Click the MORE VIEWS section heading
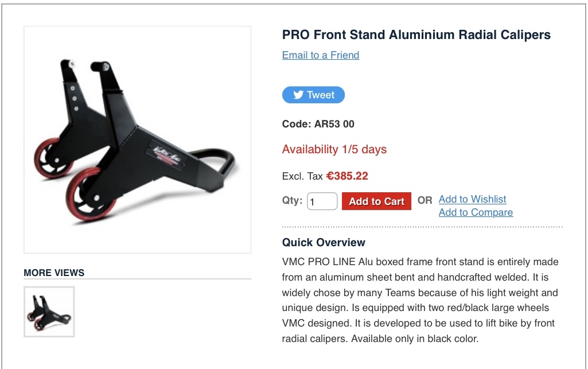Image resolution: width=588 pixels, height=369 pixels. 54,273
